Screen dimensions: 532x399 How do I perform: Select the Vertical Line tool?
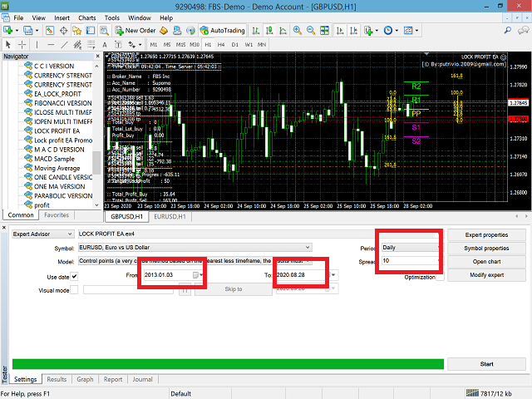[37, 44]
